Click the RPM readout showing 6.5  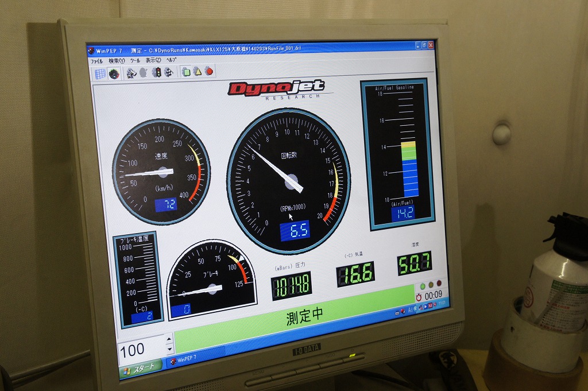tap(295, 230)
